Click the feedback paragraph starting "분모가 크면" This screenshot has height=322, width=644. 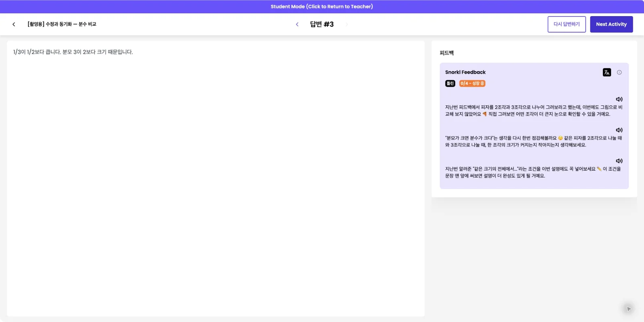534,141
